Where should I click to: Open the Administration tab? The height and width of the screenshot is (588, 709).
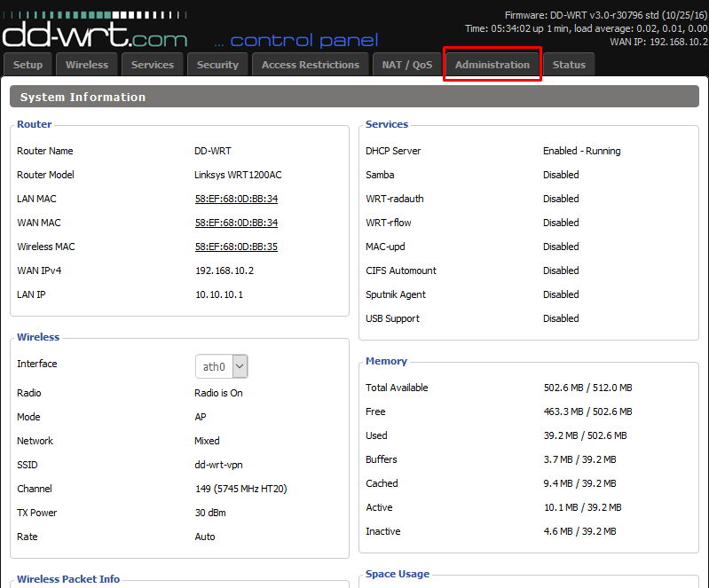coord(492,65)
